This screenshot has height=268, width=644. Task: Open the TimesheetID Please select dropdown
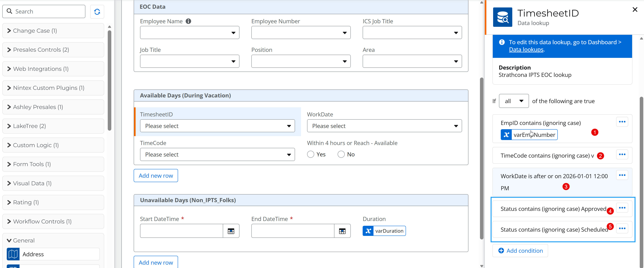217,126
